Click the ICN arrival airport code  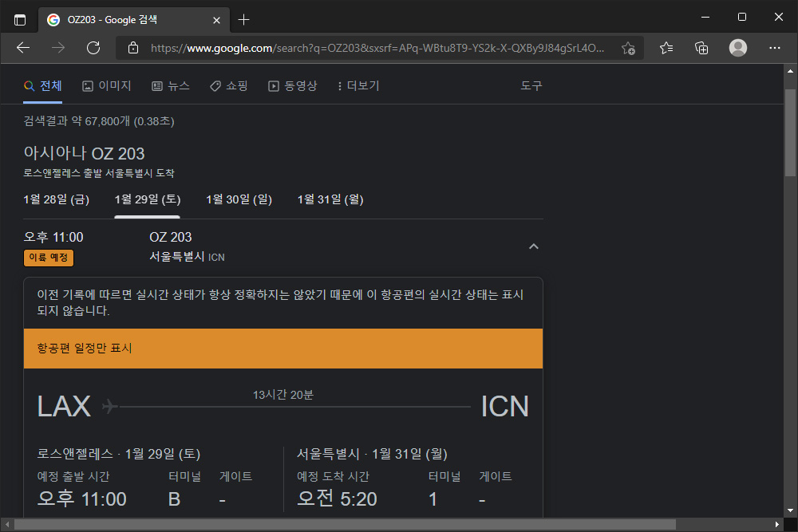pyautogui.click(x=505, y=406)
